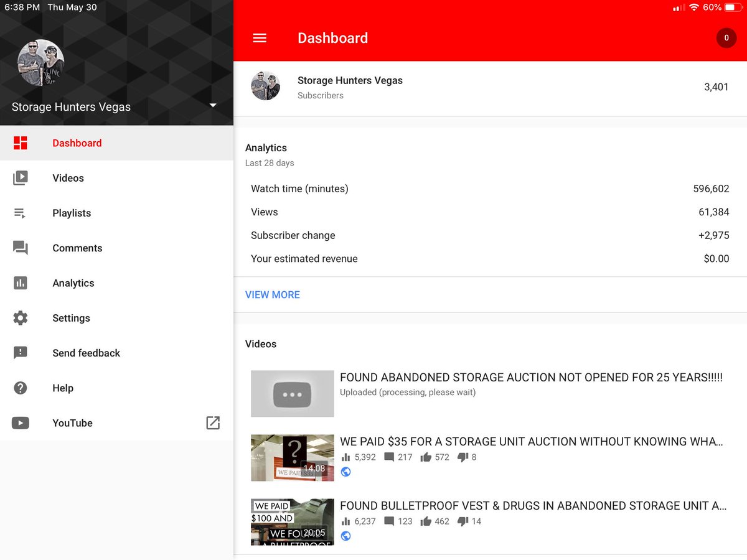Tap the notifications counter badge showing 0

coord(726,38)
